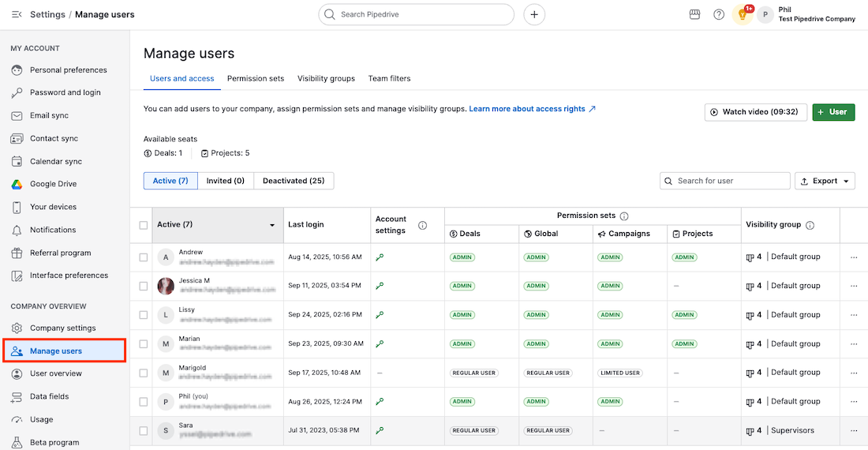Click Visibility group info icon
Image resolution: width=868 pixels, height=450 pixels.
point(810,226)
